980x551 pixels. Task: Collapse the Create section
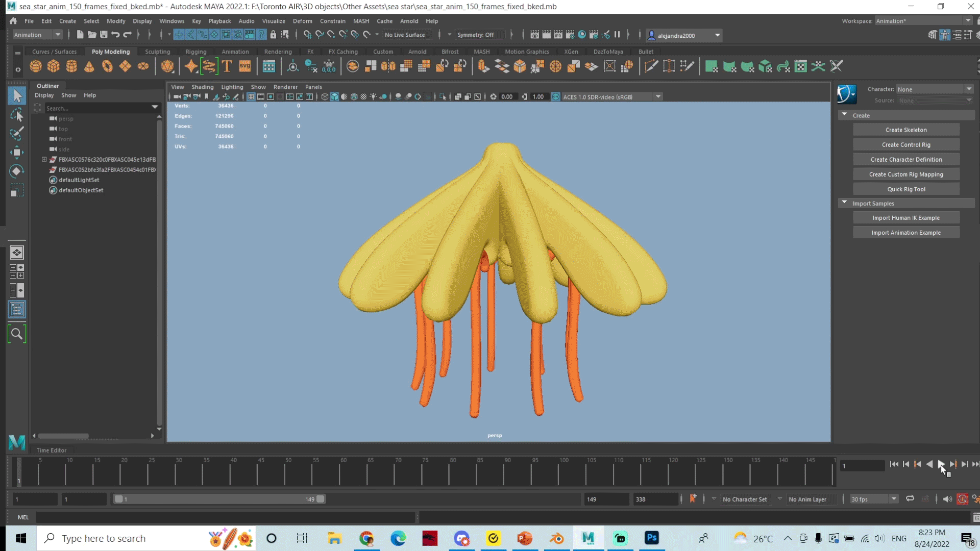point(845,115)
